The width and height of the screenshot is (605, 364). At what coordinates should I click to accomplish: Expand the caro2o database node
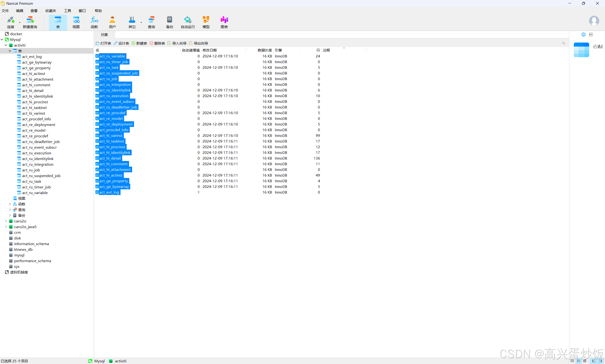6,221
